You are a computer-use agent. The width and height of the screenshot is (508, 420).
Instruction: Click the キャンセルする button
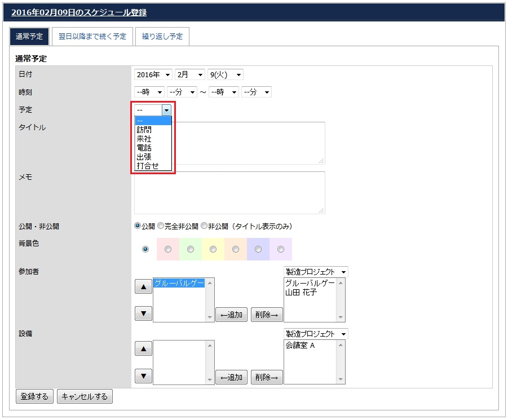coord(85,397)
